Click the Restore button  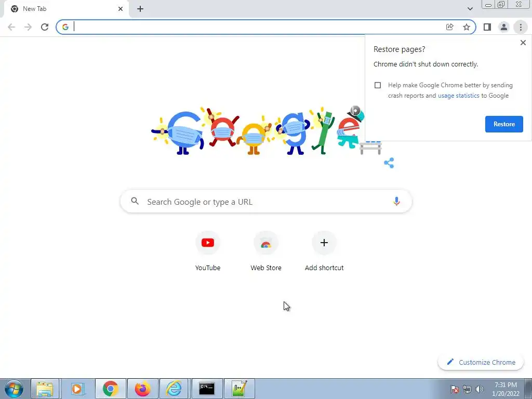tap(504, 124)
